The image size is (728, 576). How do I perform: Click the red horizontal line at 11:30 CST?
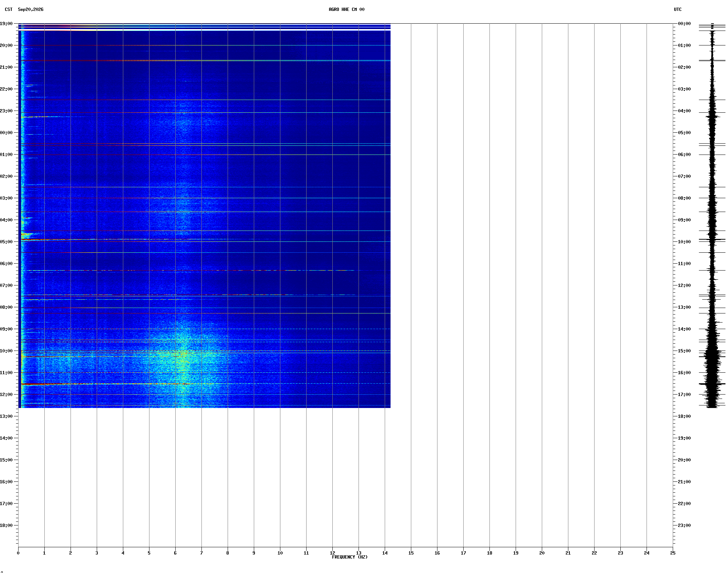click(x=105, y=384)
